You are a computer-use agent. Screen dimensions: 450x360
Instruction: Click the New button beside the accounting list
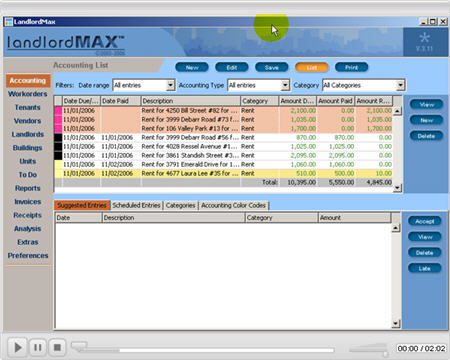(x=426, y=120)
